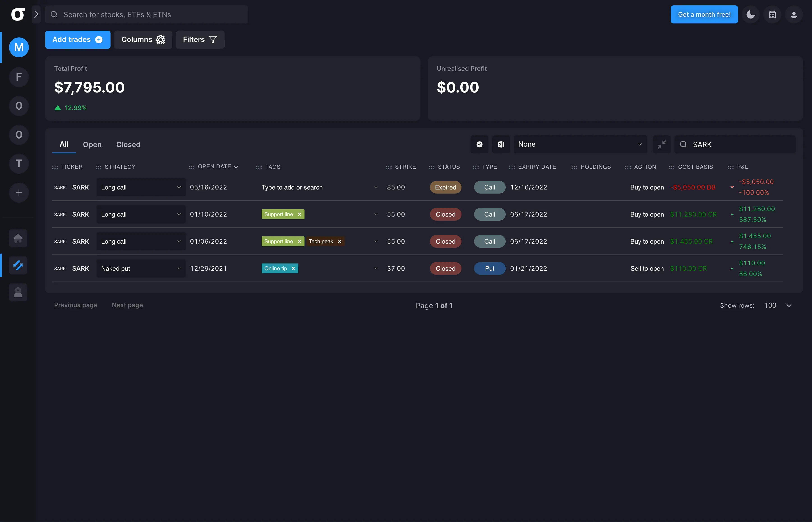This screenshot has height=522, width=812.
Task: Expand P&L details on the Naked put row
Action: coord(732,268)
